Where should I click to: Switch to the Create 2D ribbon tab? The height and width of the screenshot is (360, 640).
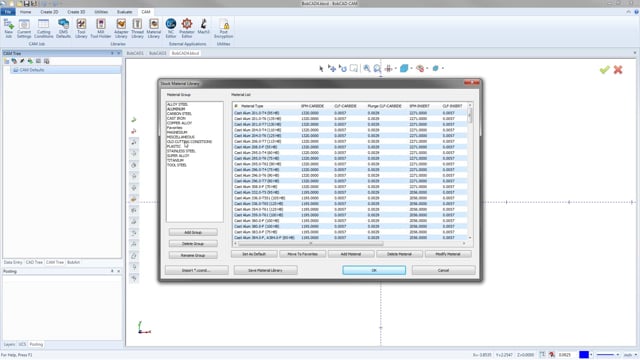(x=49, y=12)
